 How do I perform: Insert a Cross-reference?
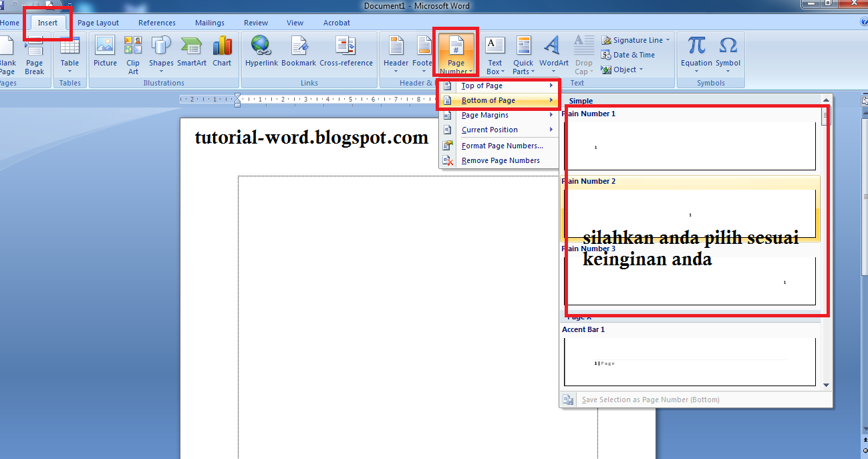346,52
